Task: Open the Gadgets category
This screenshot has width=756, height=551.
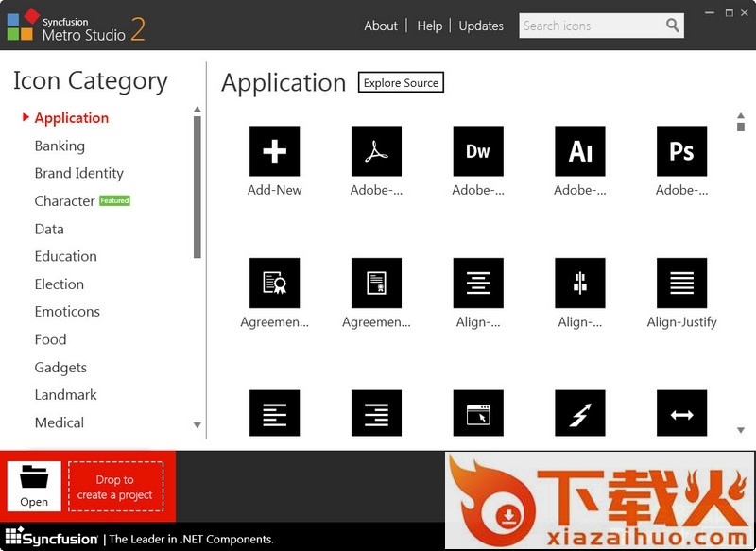Action: (x=60, y=368)
